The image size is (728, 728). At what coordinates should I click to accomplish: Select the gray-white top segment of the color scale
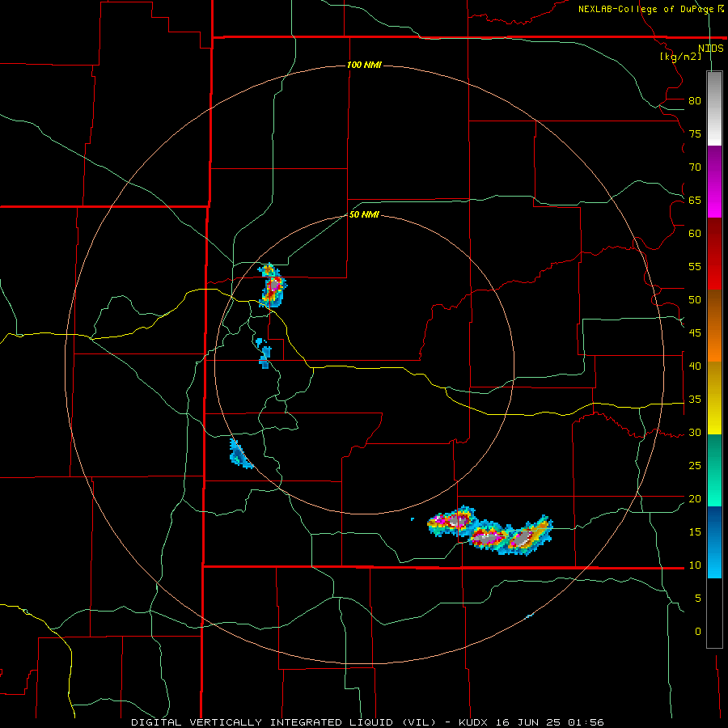pos(714,108)
